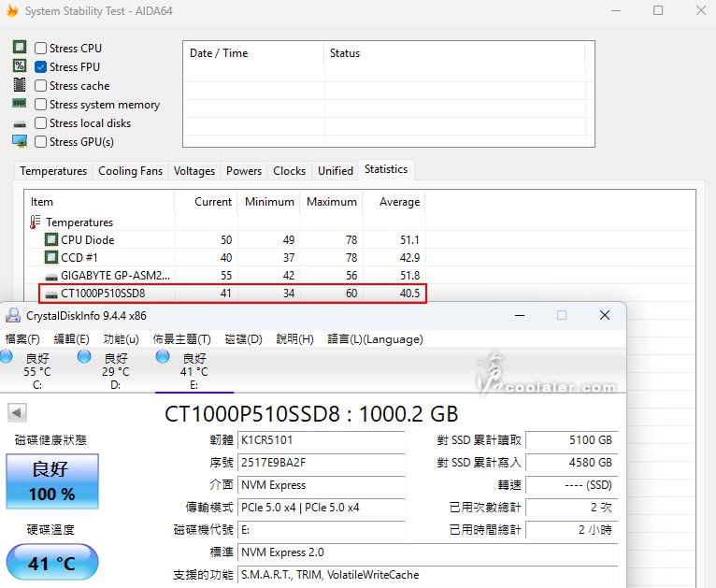The height and width of the screenshot is (588, 716).
Task: Open the 檔案(F) menu
Action: tap(22, 339)
